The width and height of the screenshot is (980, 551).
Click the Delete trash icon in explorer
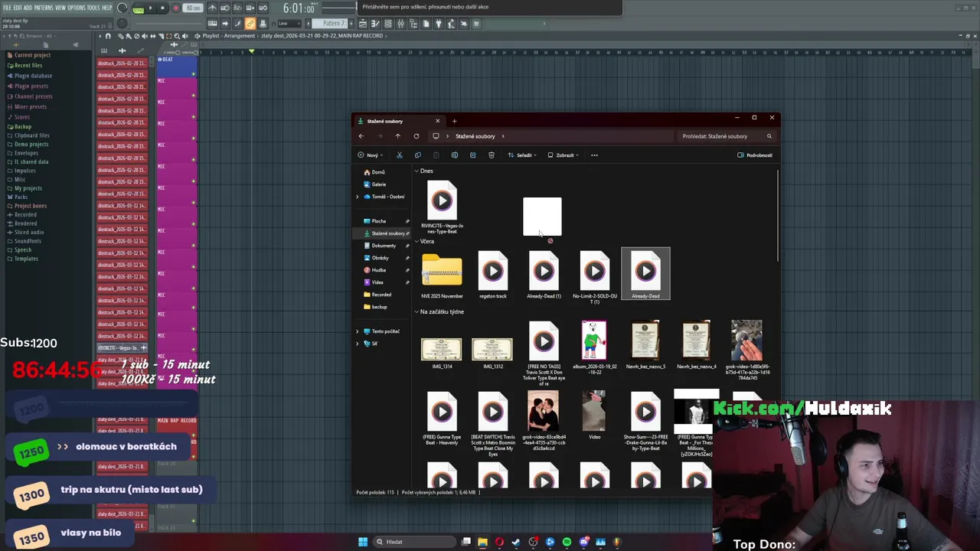click(492, 155)
